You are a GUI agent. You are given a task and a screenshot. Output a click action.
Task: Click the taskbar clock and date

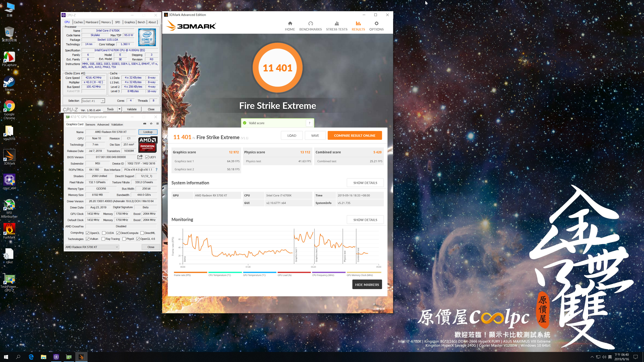point(622,357)
